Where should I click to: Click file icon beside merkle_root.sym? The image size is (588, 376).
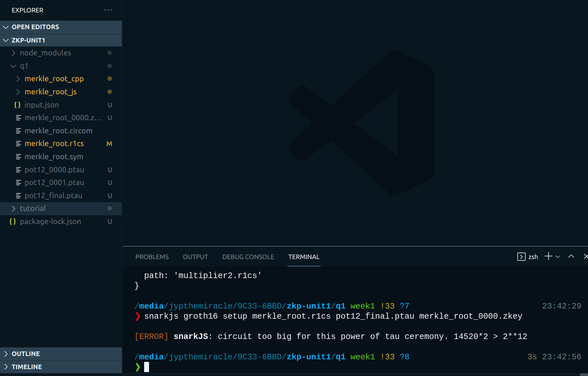18,157
